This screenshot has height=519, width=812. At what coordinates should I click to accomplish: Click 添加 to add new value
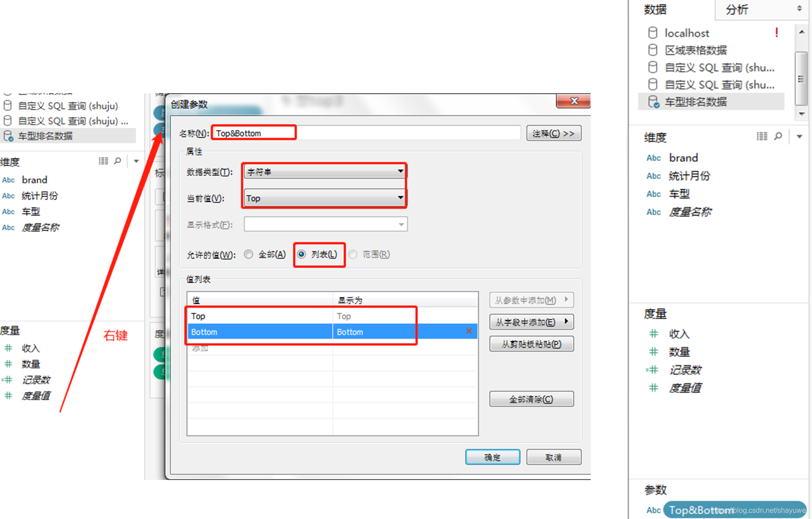[200, 348]
